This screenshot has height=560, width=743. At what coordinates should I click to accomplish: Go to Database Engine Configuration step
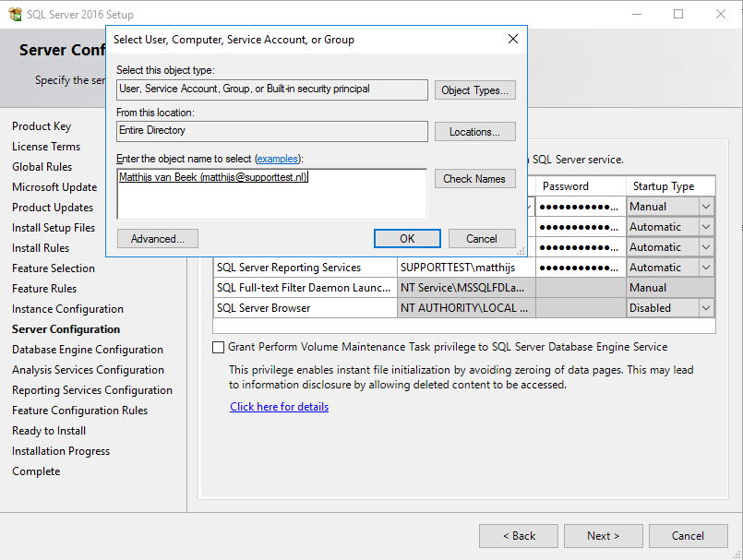(x=88, y=350)
